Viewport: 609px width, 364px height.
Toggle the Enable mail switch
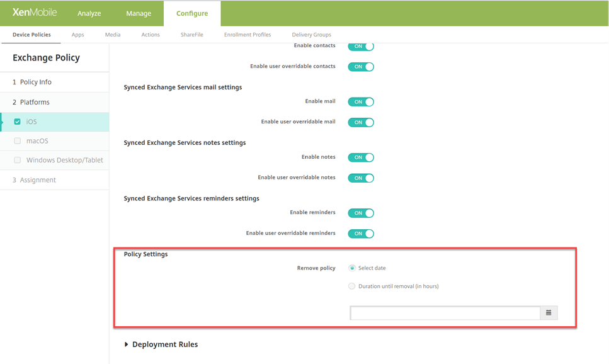click(x=361, y=102)
